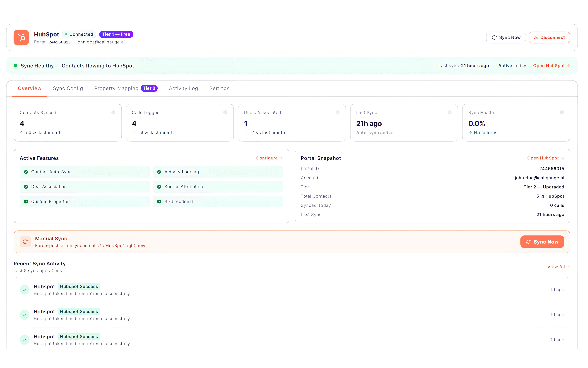Click info icon on Last Sync card

pyautogui.click(x=449, y=112)
